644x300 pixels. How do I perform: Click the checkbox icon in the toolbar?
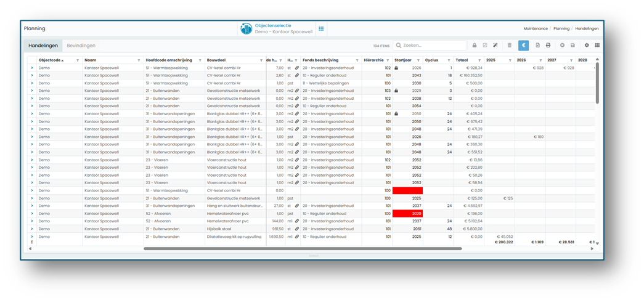tap(485, 46)
